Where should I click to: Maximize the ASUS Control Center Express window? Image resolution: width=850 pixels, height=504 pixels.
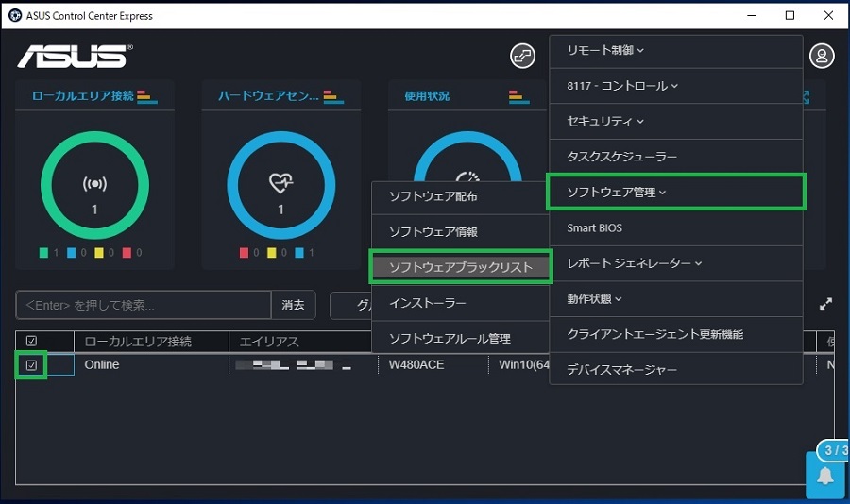790,15
